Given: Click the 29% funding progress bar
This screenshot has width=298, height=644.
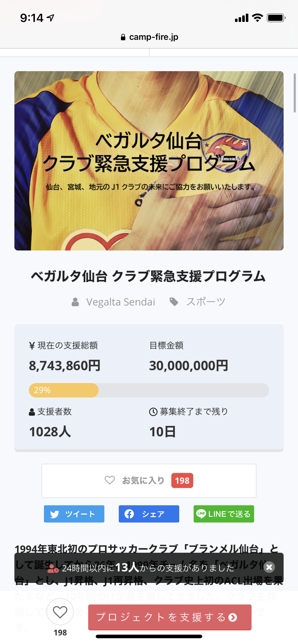Looking at the screenshot, I should click(149, 390).
